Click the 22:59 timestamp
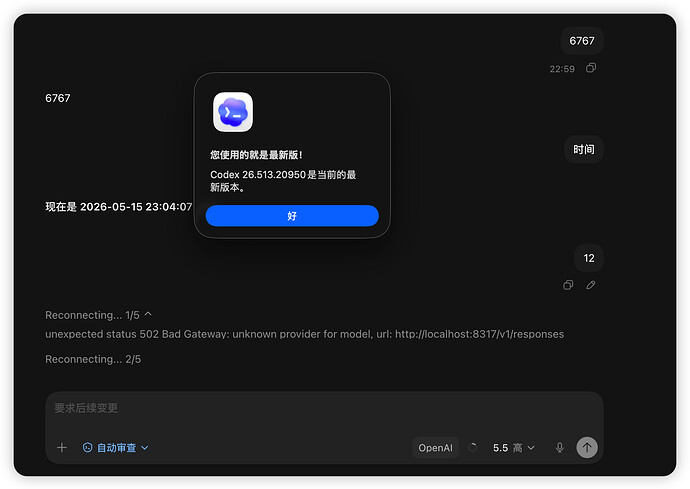The width and height of the screenshot is (690, 489). pyautogui.click(x=562, y=69)
